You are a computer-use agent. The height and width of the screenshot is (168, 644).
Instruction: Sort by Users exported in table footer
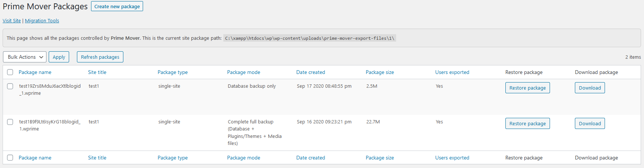(452, 158)
